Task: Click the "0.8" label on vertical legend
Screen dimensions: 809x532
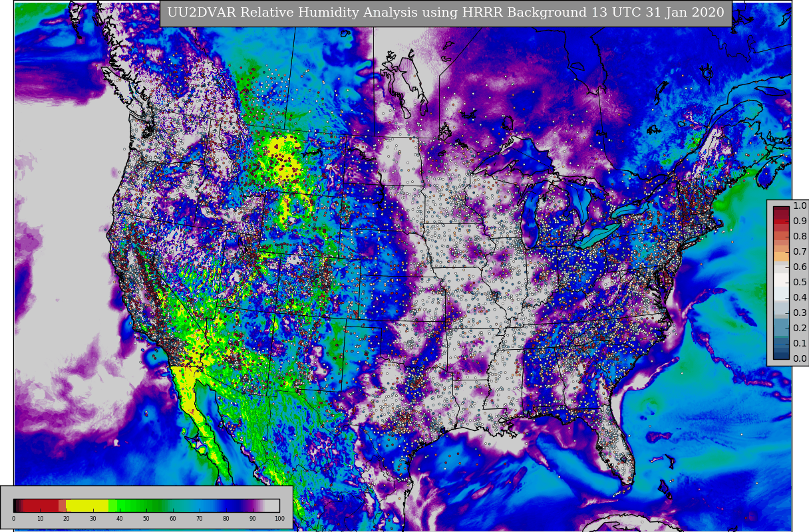Action: [800, 236]
